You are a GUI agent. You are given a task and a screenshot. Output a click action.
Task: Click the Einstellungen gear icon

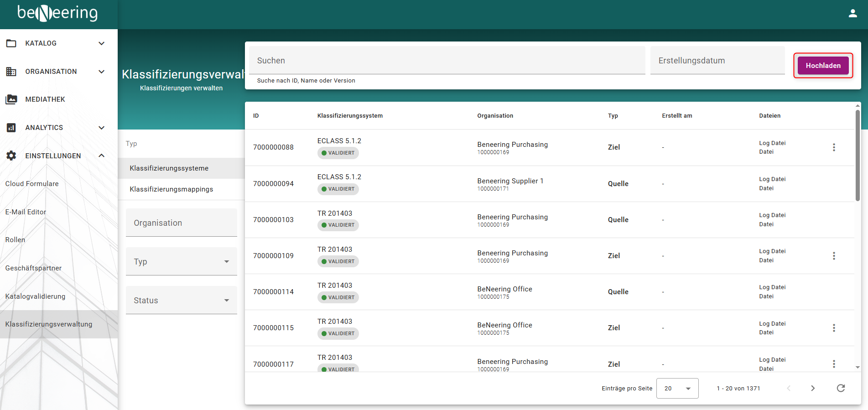tap(11, 156)
